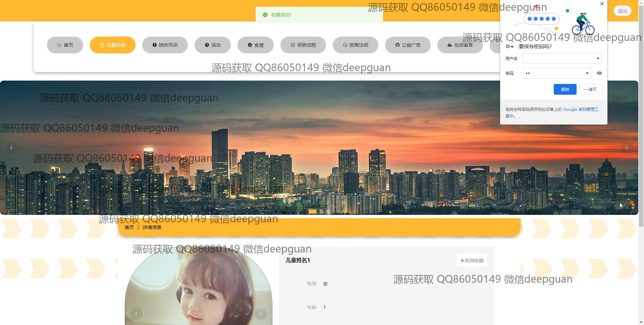Viewport: 644px width, 325px height.
Task: Jump to the third banner indicator
Action: 328,212
